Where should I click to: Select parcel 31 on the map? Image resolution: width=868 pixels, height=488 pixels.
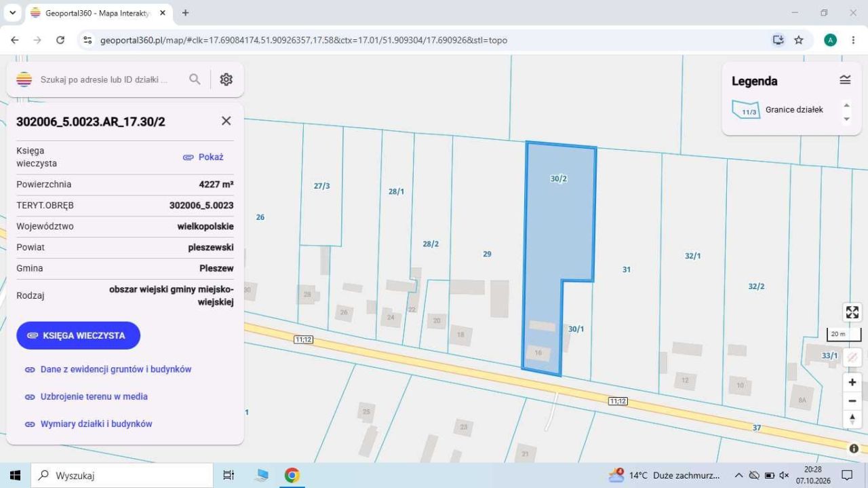(x=627, y=269)
